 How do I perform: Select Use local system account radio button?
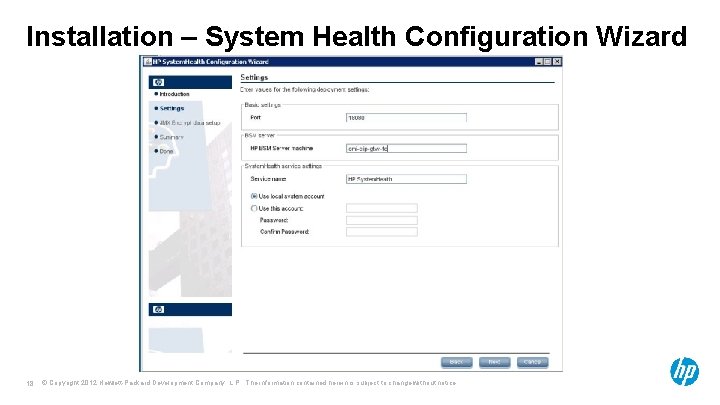pos(254,196)
